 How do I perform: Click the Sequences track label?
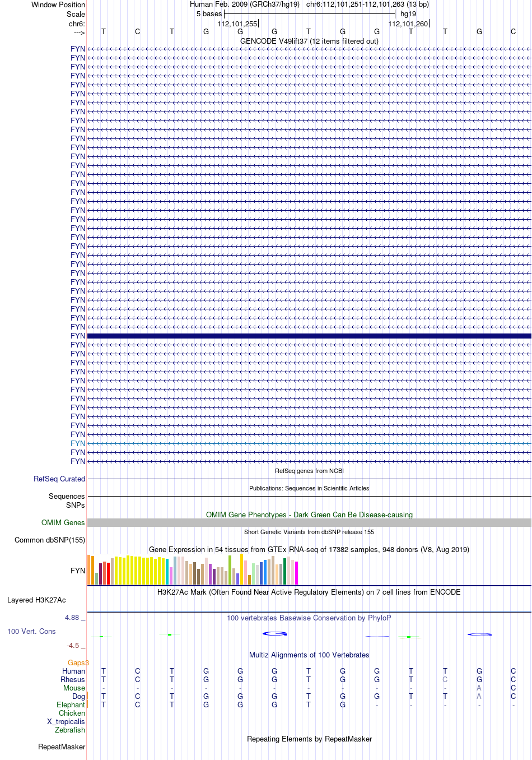click(x=67, y=496)
